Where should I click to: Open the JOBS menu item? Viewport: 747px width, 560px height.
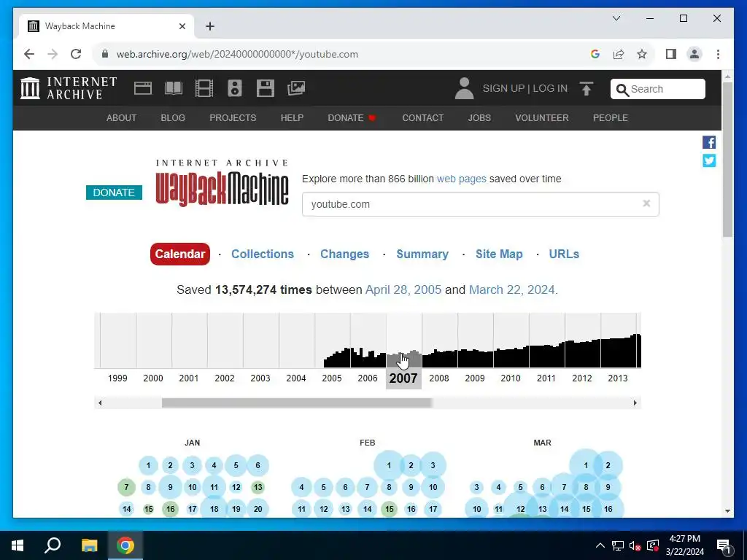coord(479,117)
